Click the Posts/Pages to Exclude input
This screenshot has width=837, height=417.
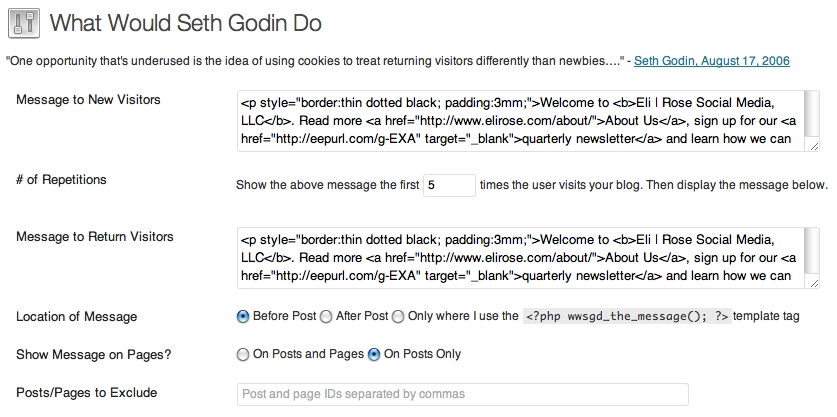click(462, 394)
